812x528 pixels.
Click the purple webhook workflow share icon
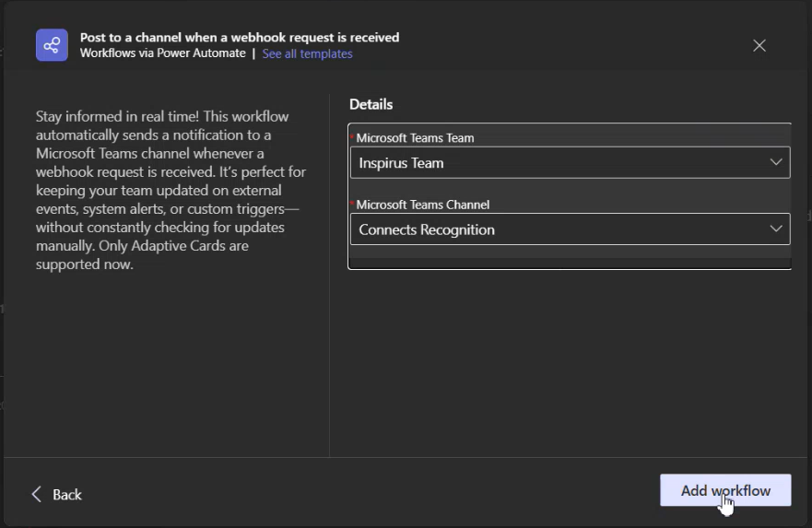52,45
